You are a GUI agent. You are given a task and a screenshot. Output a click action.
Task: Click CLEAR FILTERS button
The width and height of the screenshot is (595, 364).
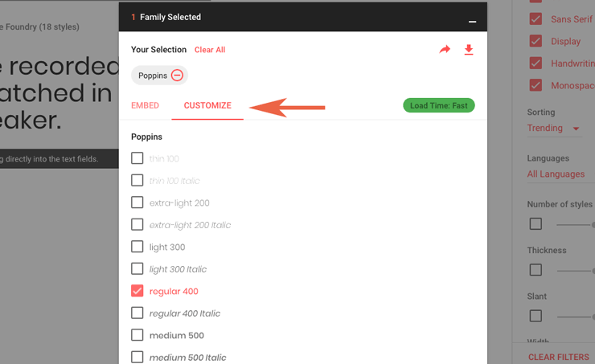pos(559,358)
